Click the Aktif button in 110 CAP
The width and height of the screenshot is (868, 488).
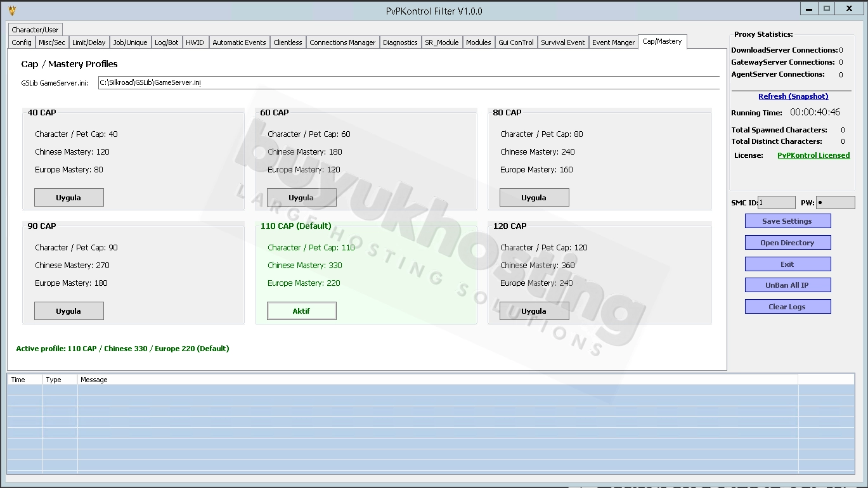(x=301, y=311)
